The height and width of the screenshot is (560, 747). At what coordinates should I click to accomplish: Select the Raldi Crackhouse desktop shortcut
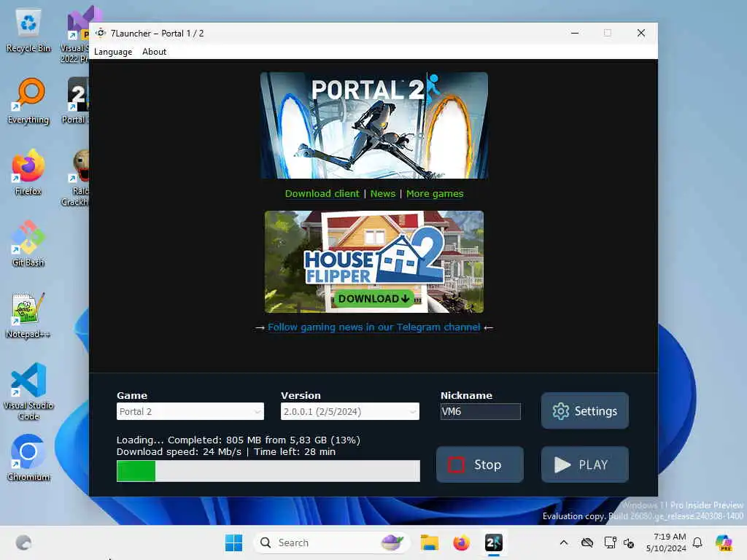click(x=76, y=178)
